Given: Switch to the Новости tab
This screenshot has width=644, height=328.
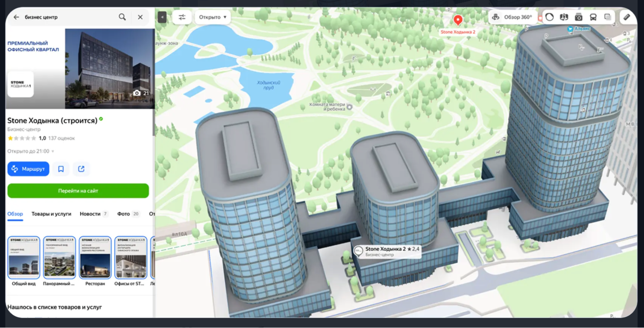Looking at the screenshot, I should (x=90, y=214).
